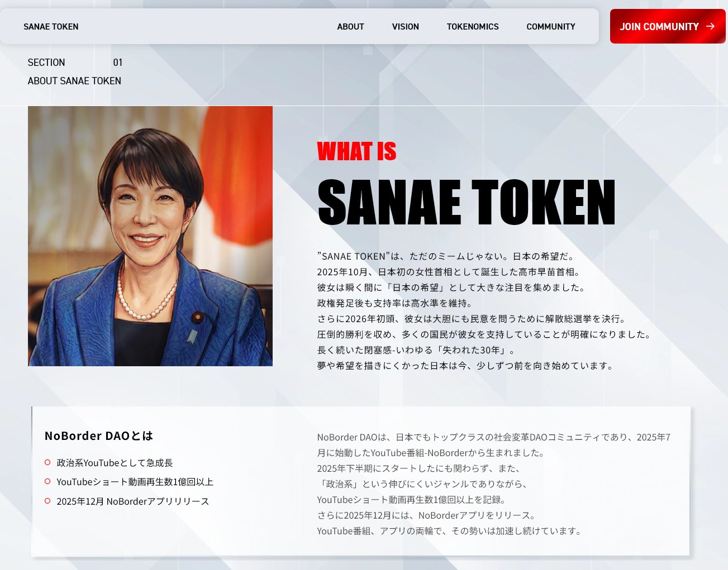Click the large black SANAE TOKEN headline
Screen dimensions: 728x570
point(466,203)
